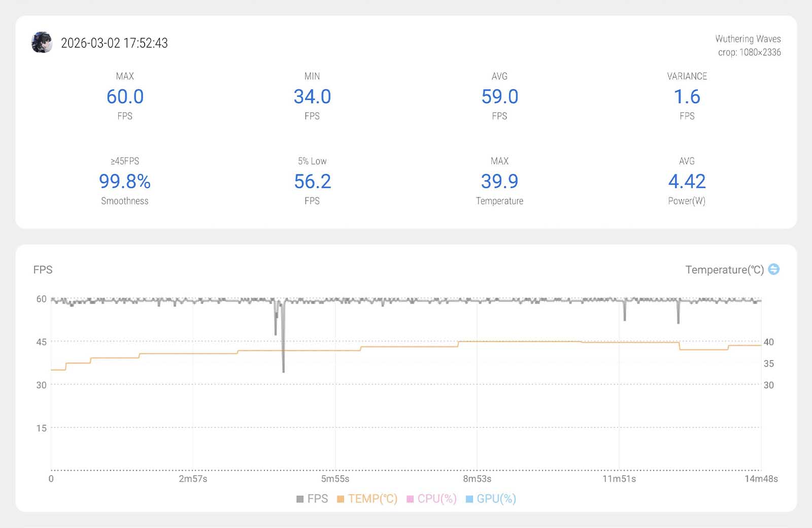812x528 pixels.
Task: Click the VARIANCE 1.6 FPS stat
Action: click(687, 96)
